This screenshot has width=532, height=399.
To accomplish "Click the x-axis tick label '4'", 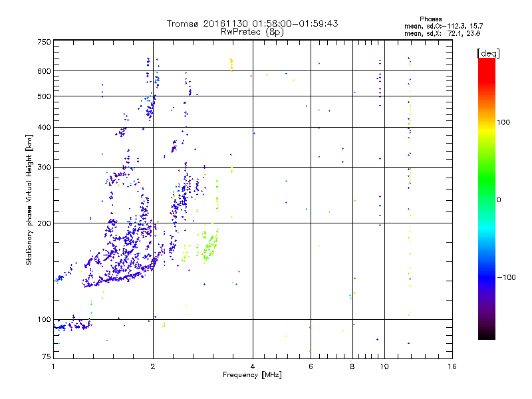I will 253,366.
